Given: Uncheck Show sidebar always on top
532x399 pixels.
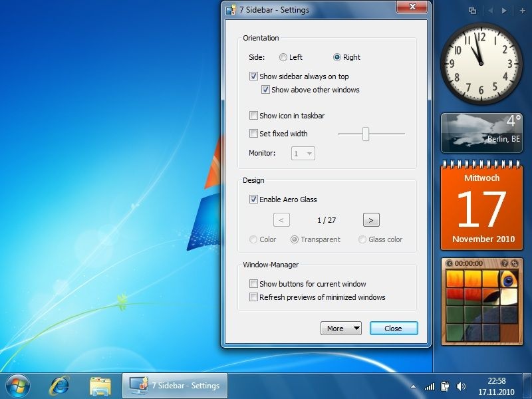Looking at the screenshot, I should click(253, 76).
